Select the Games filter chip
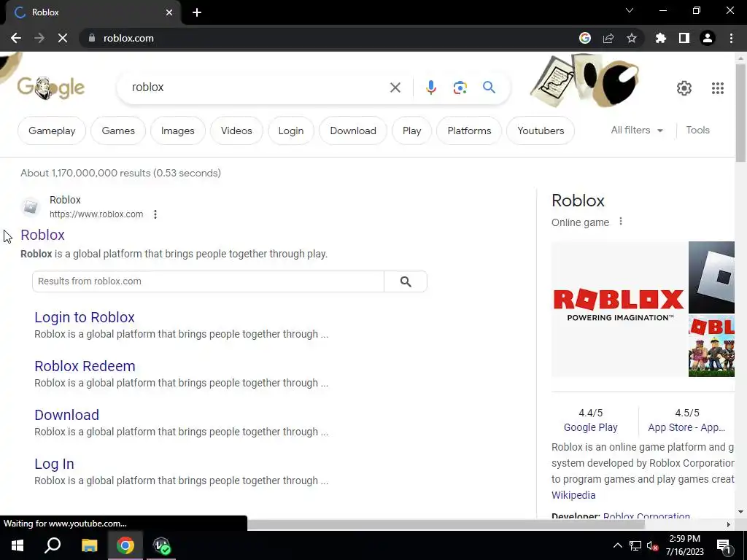 click(118, 131)
